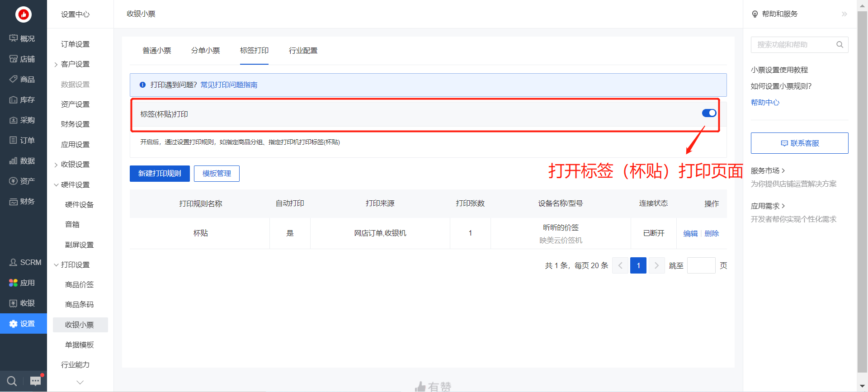Open 如何设置小票规则? help article

tap(781, 86)
